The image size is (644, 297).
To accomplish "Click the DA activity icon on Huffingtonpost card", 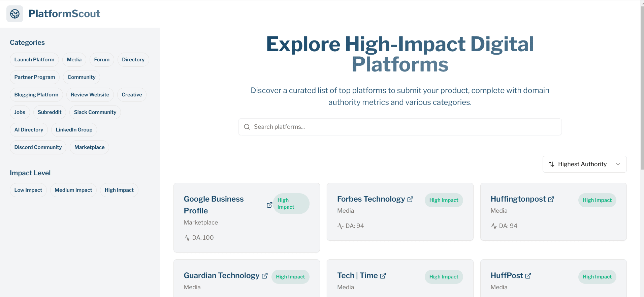I will pyautogui.click(x=494, y=226).
